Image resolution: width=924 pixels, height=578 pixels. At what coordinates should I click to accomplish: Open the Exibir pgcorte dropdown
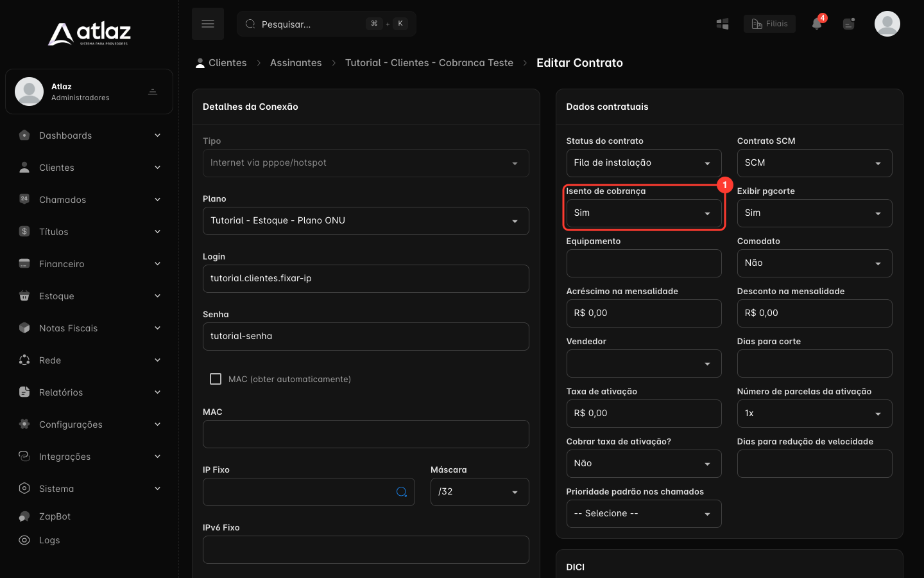click(x=814, y=213)
